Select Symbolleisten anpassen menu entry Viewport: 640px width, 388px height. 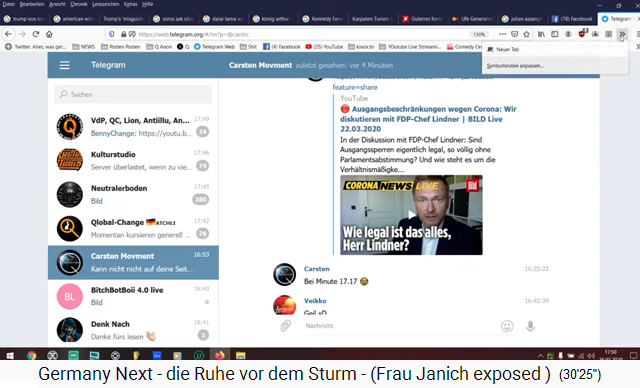515,66
